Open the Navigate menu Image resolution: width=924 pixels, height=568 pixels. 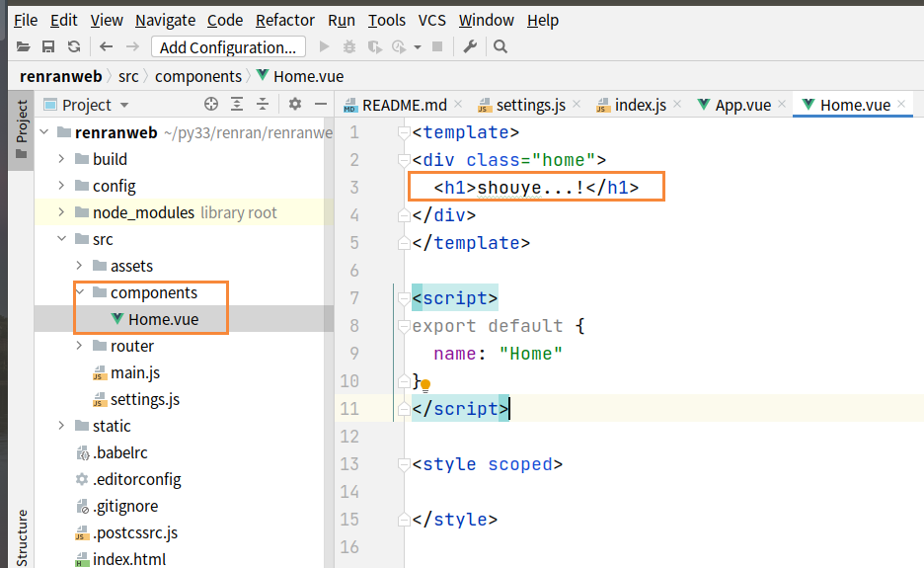tap(166, 20)
